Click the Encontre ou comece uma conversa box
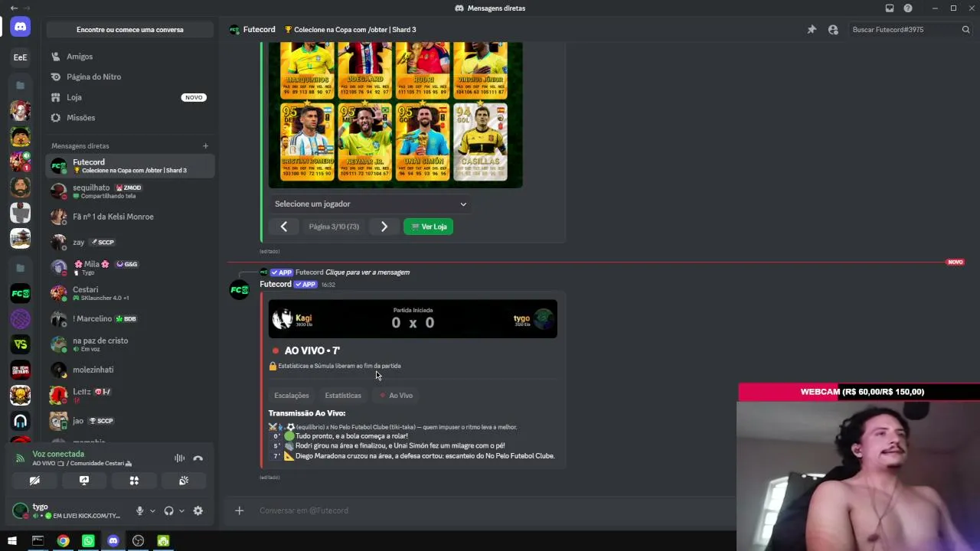 coord(130,30)
